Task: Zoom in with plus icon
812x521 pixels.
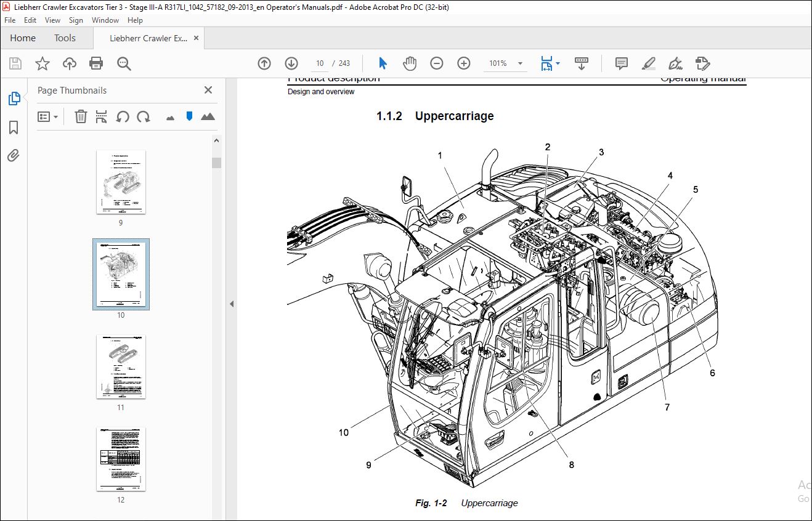Action: tap(464, 63)
